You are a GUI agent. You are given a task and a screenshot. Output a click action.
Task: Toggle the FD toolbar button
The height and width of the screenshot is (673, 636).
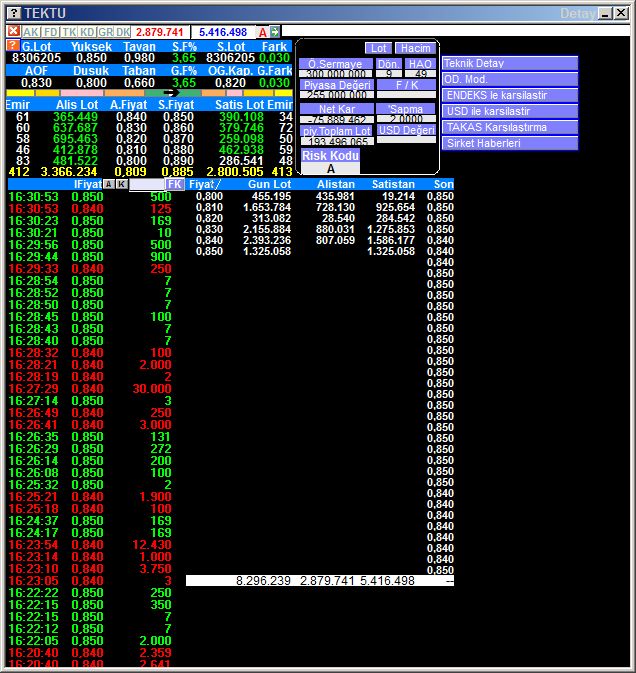click(x=51, y=32)
